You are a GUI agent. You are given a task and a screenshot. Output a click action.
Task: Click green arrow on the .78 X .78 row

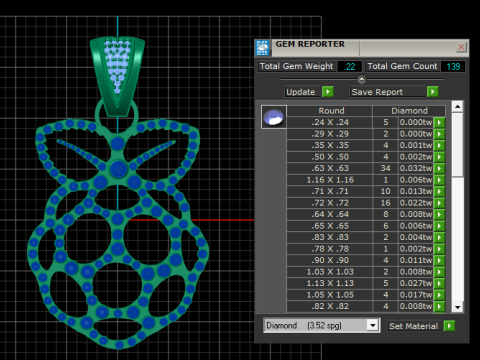point(439,249)
